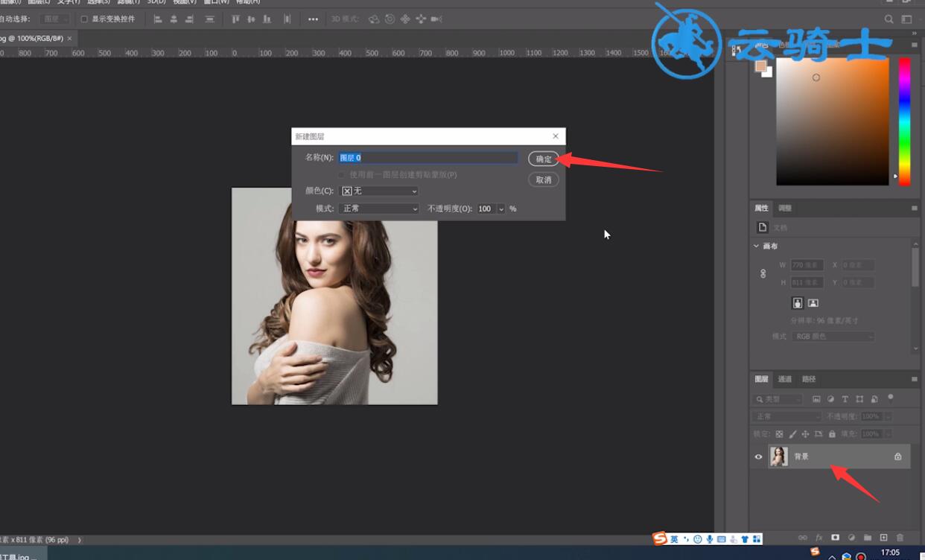925x560 pixels.
Task: Open the 模式 dropdown set to 正常 in the dialog
Action: click(379, 209)
